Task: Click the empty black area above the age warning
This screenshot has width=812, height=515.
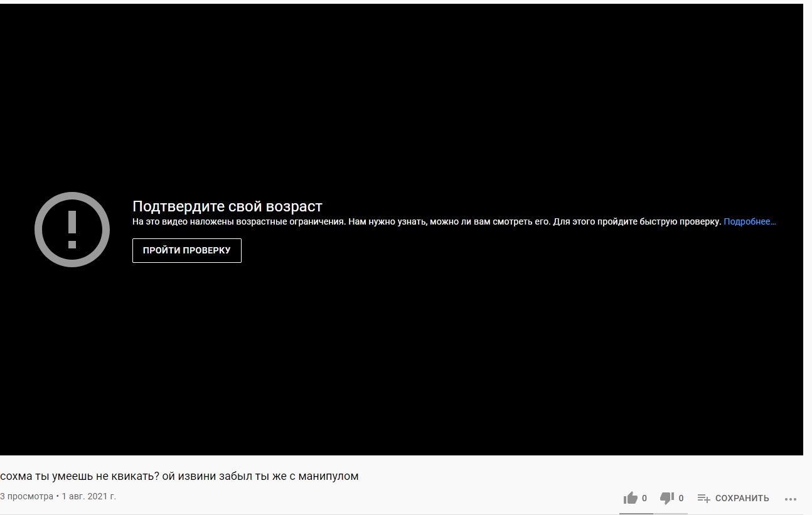Action: coord(402,94)
